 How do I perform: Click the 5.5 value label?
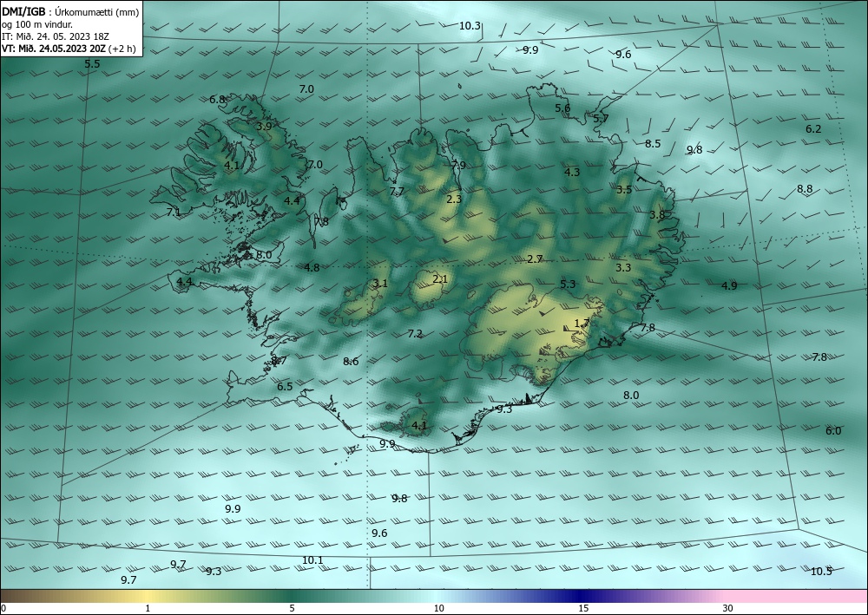click(93, 64)
